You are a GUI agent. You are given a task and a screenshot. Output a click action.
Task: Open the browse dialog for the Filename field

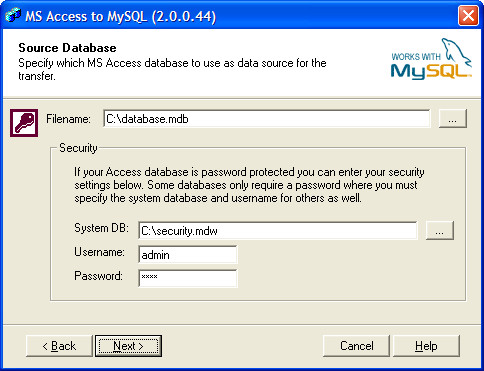click(453, 118)
